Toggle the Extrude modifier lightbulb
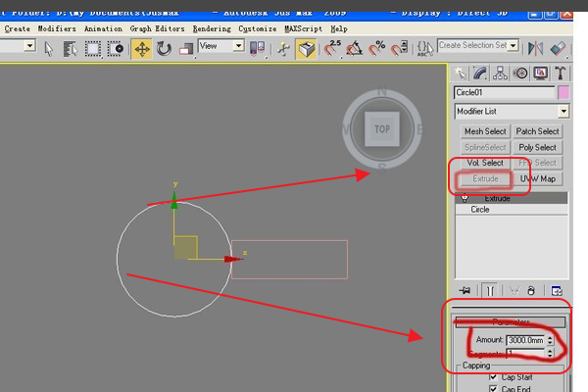The image size is (588, 392). tap(465, 198)
